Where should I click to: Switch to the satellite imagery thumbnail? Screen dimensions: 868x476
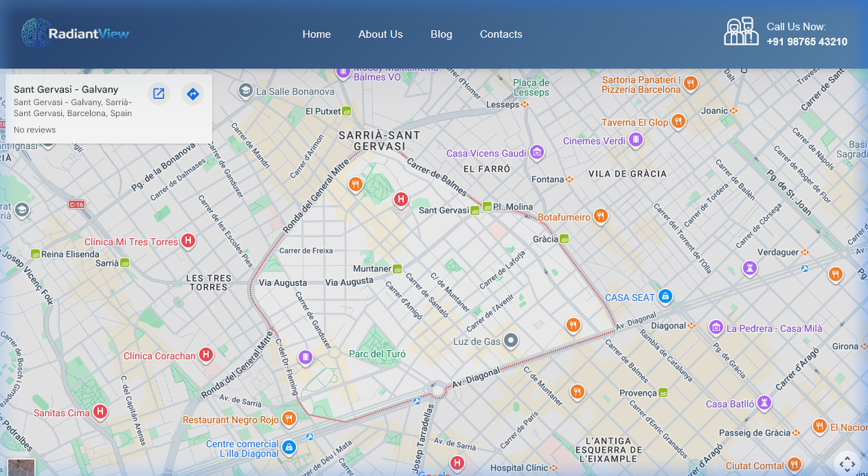21,467
